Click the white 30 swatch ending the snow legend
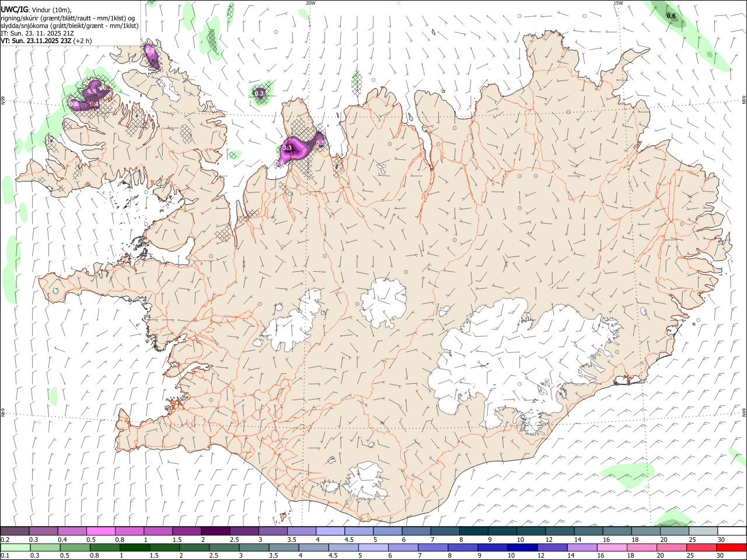The width and height of the screenshot is (747, 560). 732,531
